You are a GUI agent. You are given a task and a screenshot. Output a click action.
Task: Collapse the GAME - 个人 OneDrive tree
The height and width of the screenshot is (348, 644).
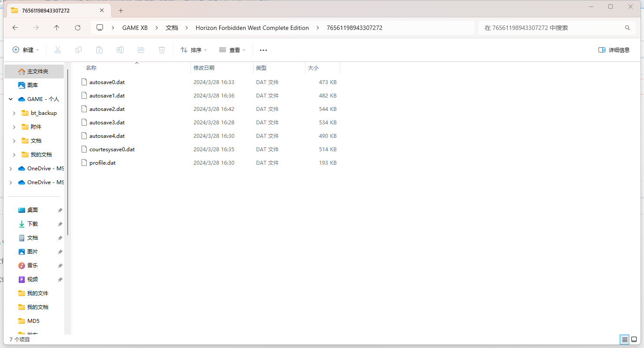[10, 99]
